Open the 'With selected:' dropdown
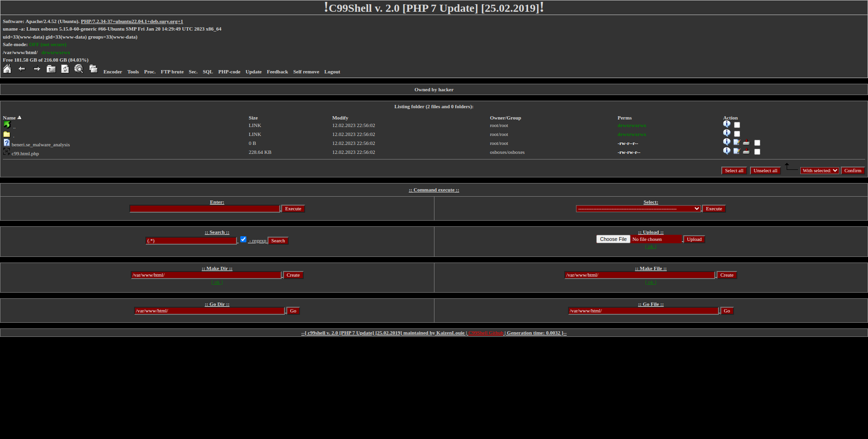The image size is (868, 439). (820, 171)
